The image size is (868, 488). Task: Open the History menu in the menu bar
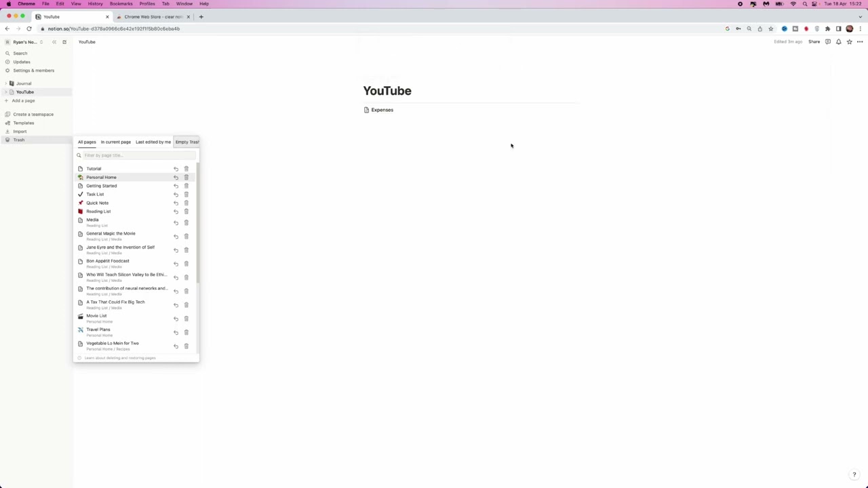click(95, 3)
